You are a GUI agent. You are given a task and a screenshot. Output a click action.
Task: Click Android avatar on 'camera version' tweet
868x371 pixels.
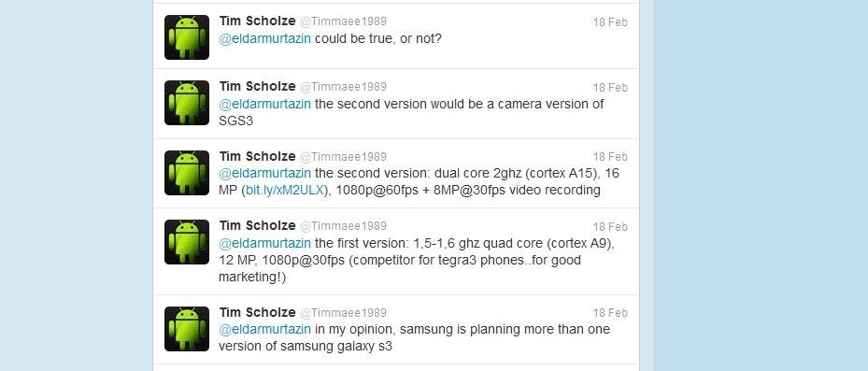click(x=187, y=103)
